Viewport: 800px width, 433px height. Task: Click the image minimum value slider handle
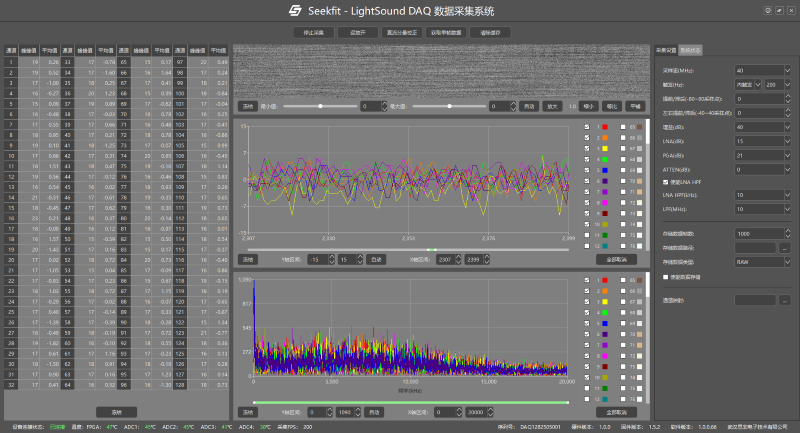(x=320, y=106)
